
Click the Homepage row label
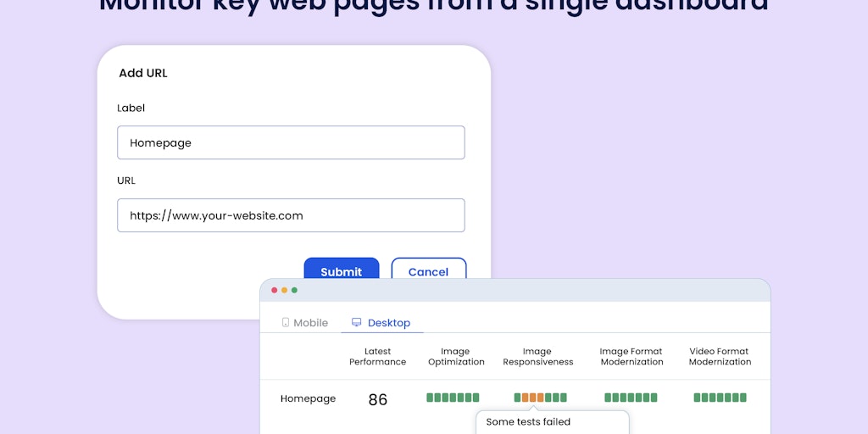pyautogui.click(x=308, y=398)
